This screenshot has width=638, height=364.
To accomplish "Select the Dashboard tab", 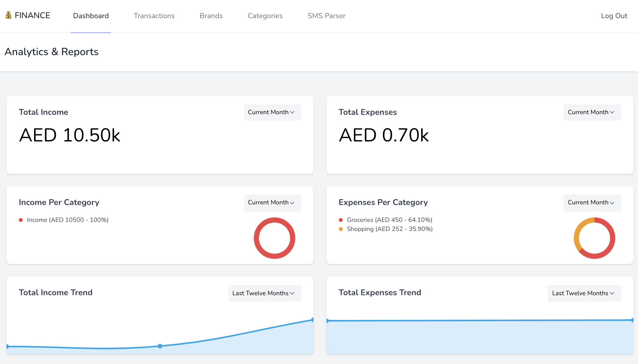I will coord(91,16).
